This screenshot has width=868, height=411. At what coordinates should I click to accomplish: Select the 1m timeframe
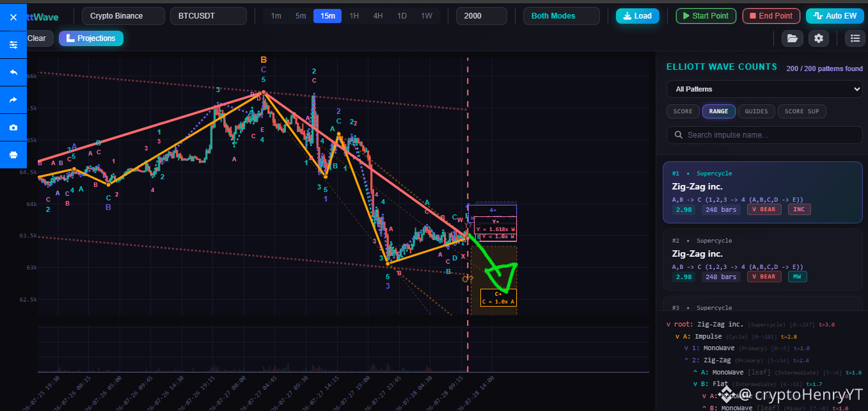276,16
